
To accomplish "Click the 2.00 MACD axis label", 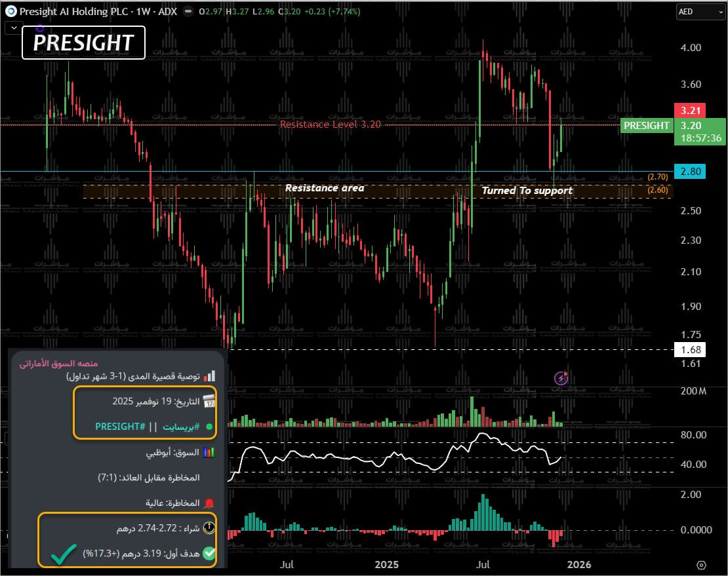I will 691,494.
